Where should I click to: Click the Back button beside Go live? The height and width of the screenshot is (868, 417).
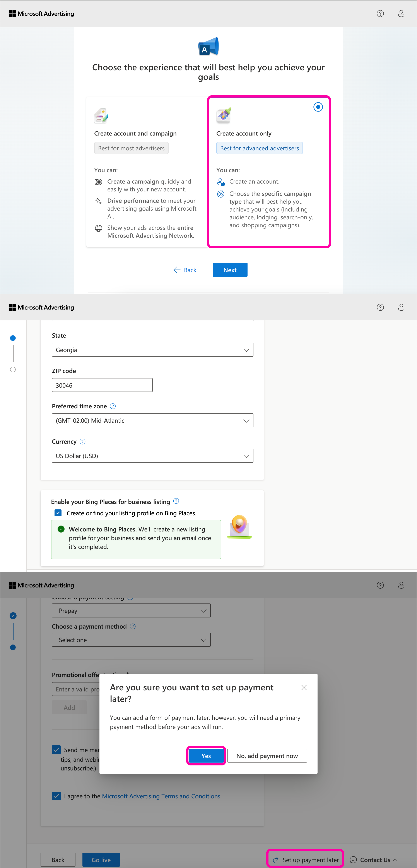tap(58, 860)
